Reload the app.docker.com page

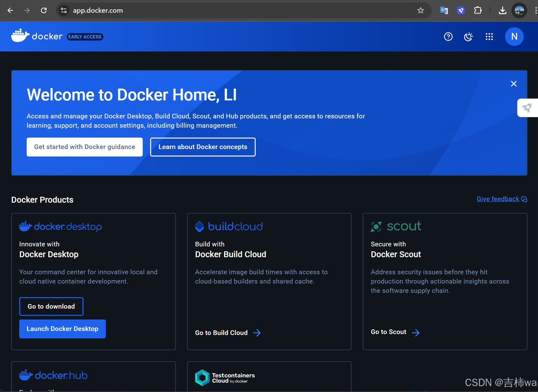pyautogui.click(x=44, y=11)
